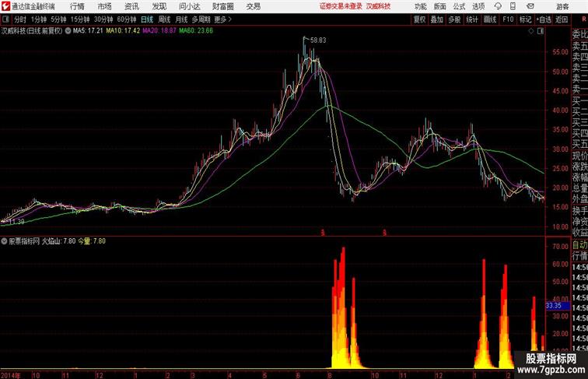Open the 发现 menu
The height and width of the screenshot is (379, 588).
coord(159,6)
